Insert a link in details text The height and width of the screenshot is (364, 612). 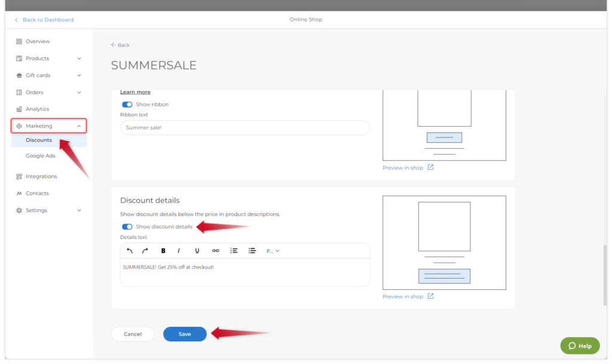pos(216,251)
